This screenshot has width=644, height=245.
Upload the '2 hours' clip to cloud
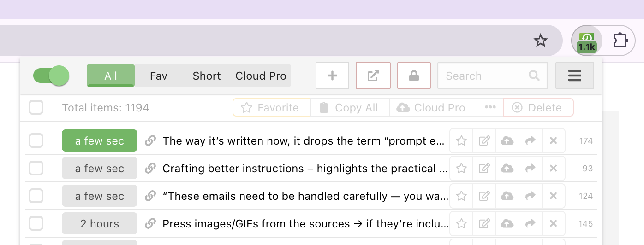tap(507, 224)
